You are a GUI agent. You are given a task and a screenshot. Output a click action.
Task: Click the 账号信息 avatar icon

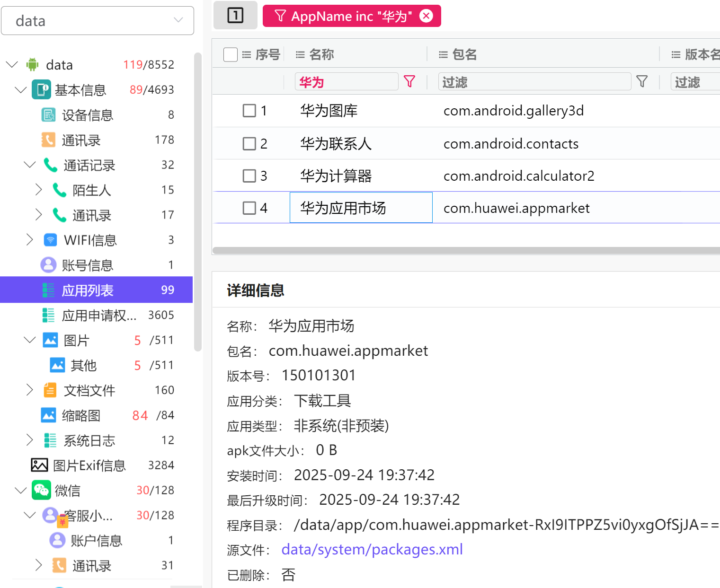[x=48, y=265]
